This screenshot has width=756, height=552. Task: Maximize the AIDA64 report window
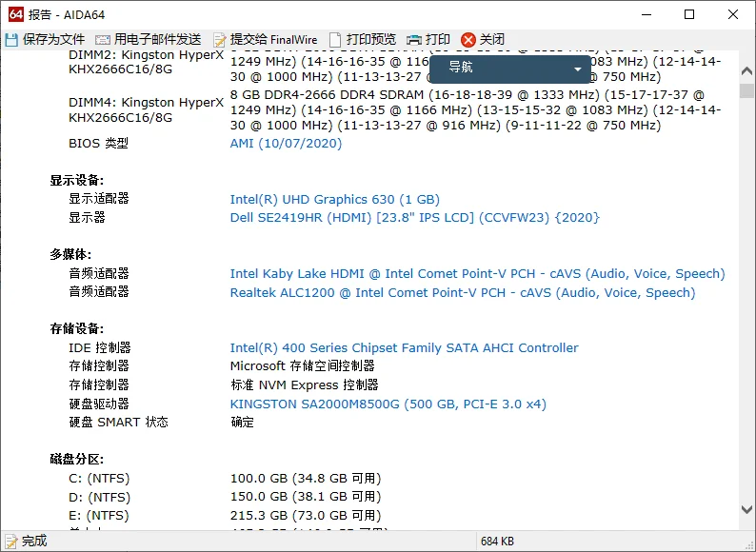point(689,14)
